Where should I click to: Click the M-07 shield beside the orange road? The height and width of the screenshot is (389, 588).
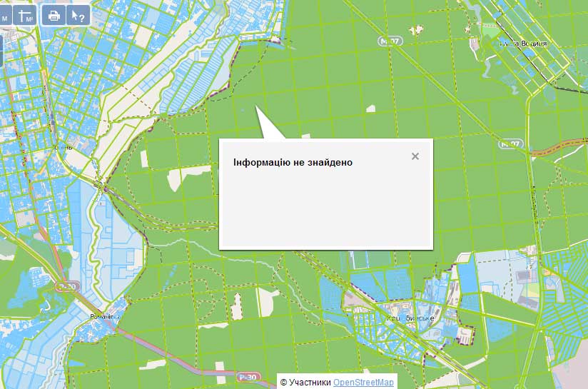click(x=511, y=144)
